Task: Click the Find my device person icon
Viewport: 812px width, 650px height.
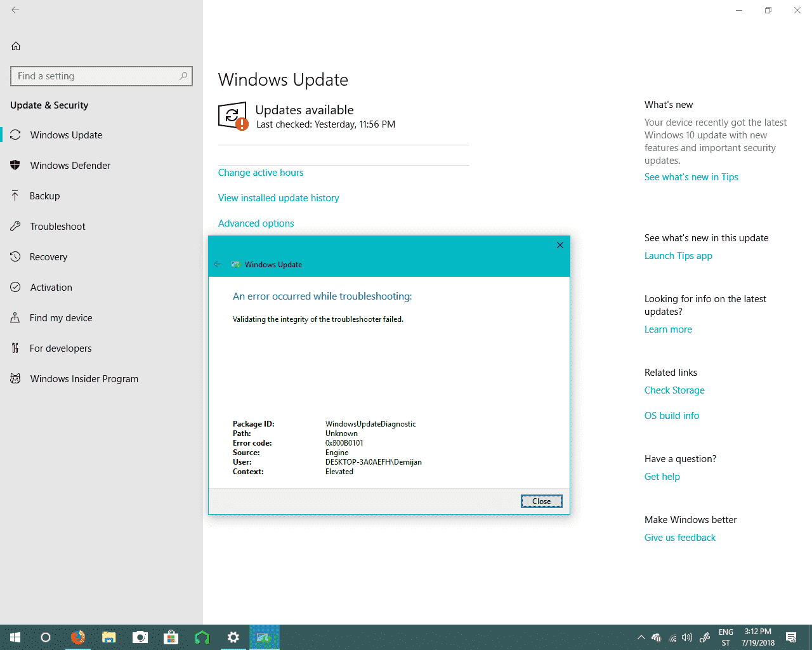Action: [x=15, y=317]
